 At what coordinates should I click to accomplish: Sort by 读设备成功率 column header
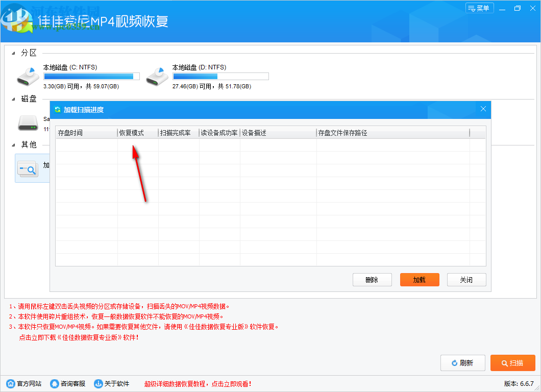click(219, 133)
